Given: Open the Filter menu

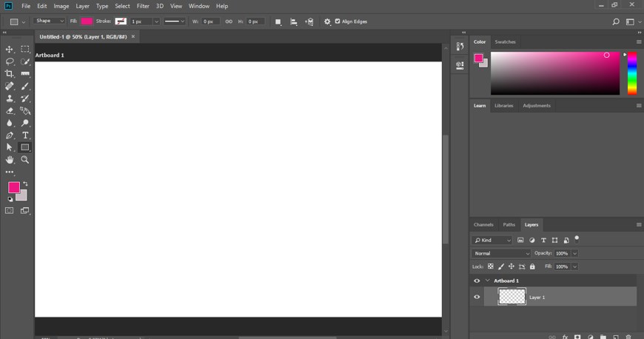Looking at the screenshot, I should click(143, 6).
